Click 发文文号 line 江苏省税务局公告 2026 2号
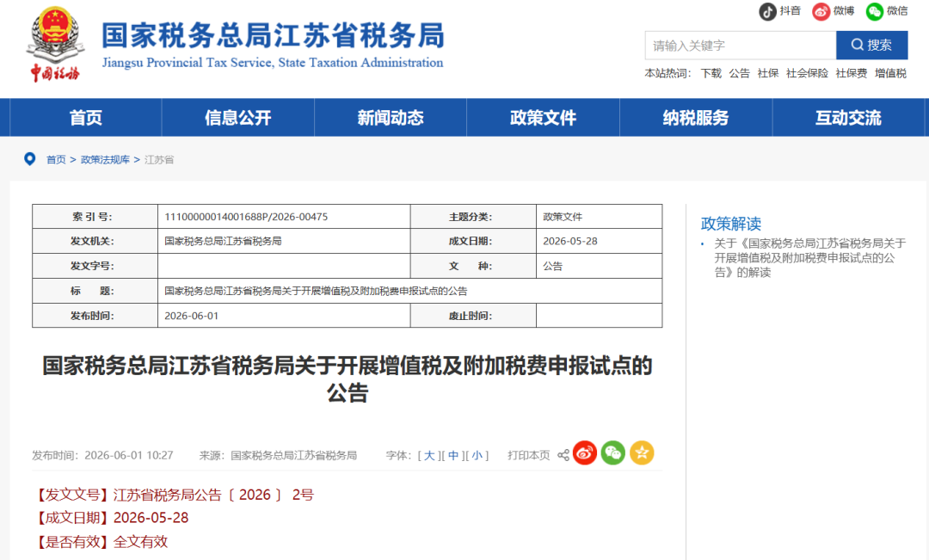The width and height of the screenshot is (929, 560). click(x=174, y=495)
